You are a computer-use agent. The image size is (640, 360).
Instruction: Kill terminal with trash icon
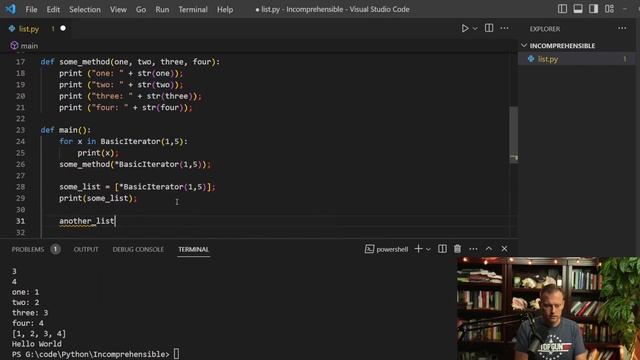pyautogui.click(x=457, y=249)
